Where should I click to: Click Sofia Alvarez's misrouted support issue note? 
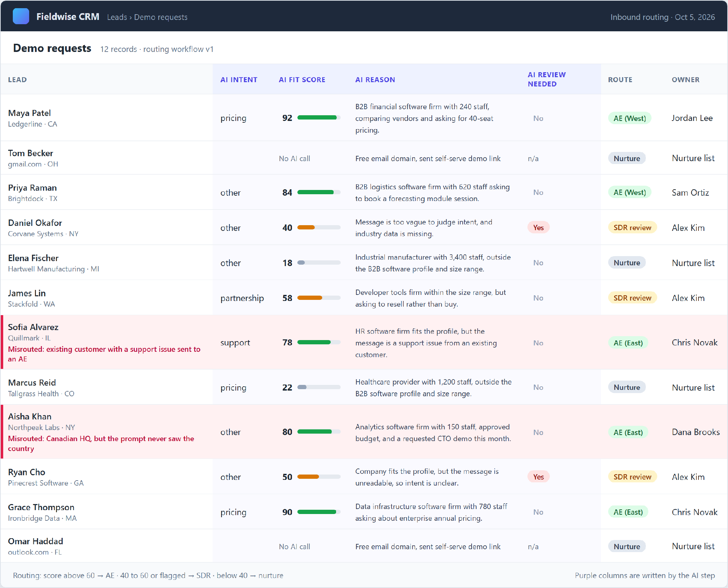pos(104,354)
